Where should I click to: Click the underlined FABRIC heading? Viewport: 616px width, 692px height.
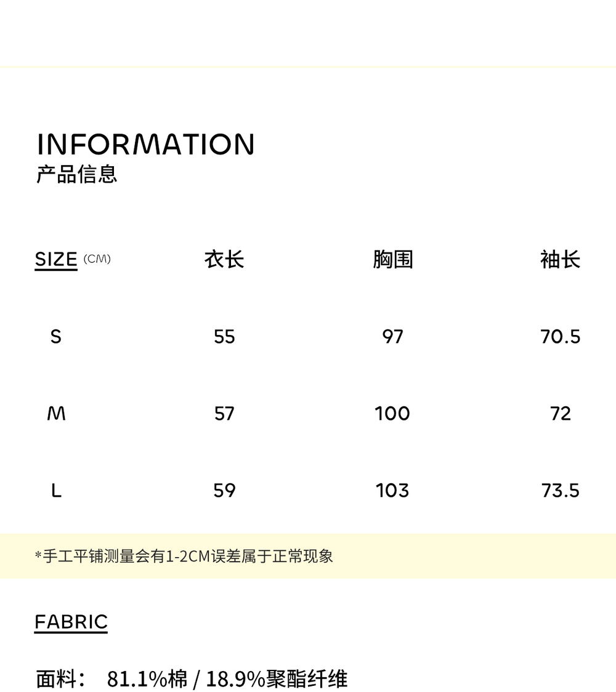tap(71, 622)
